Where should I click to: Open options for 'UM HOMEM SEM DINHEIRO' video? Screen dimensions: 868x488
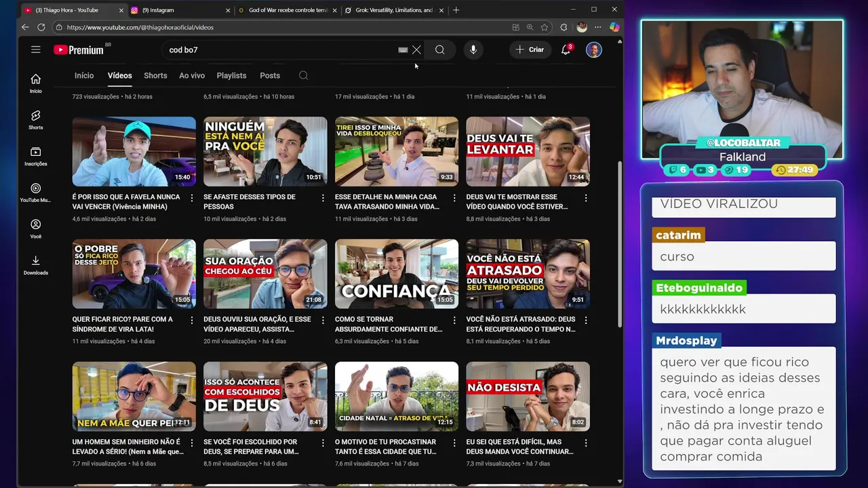(x=192, y=443)
